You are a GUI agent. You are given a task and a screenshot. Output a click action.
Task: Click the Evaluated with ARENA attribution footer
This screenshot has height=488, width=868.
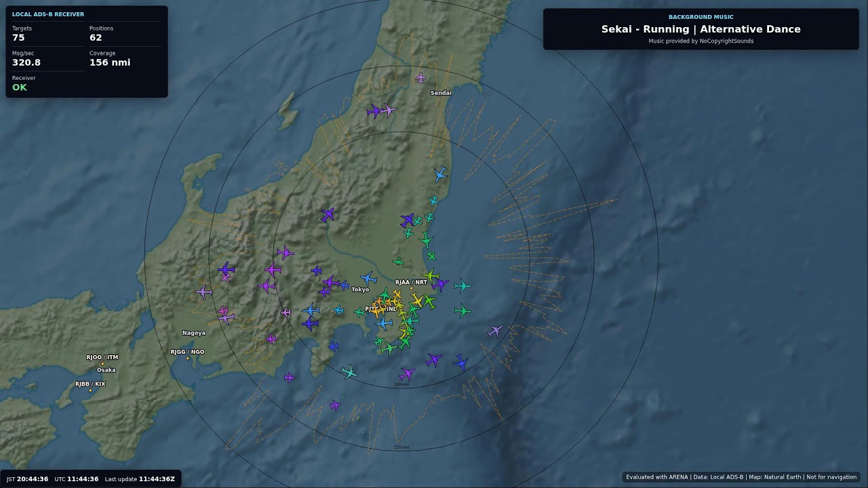[741, 477]
